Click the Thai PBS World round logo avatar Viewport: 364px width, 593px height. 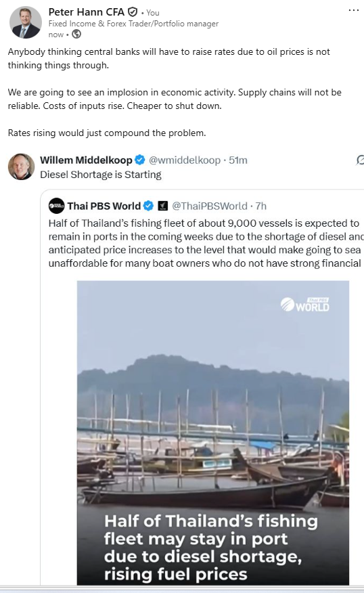click(56, 206)
